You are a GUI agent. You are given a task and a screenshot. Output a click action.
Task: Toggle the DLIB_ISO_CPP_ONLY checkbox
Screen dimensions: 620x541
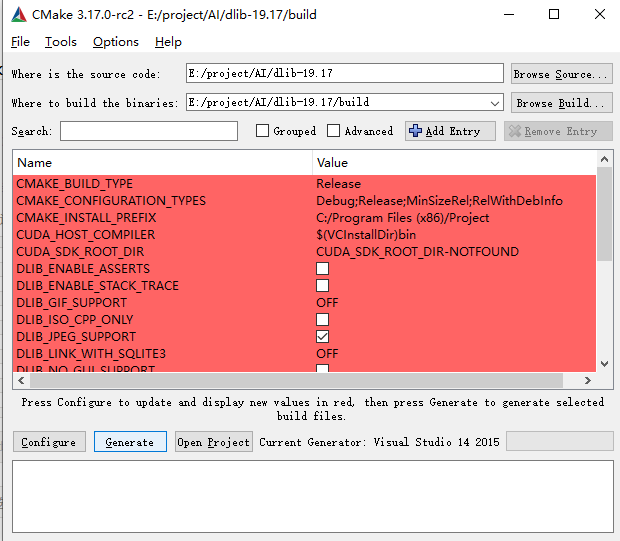[323, 320]
